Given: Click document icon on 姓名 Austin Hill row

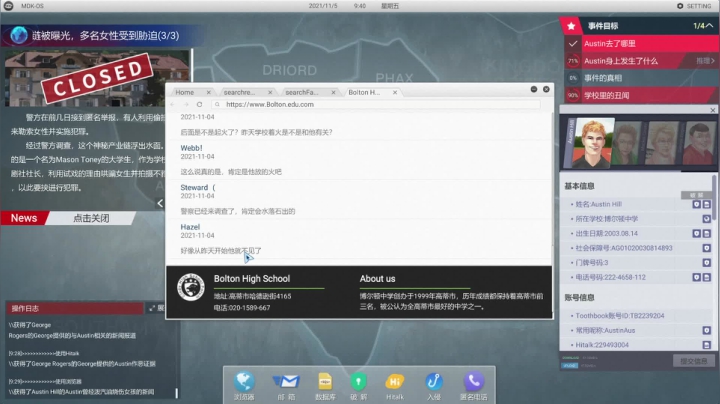Looking at the screenshot, I should click(707, 204).
